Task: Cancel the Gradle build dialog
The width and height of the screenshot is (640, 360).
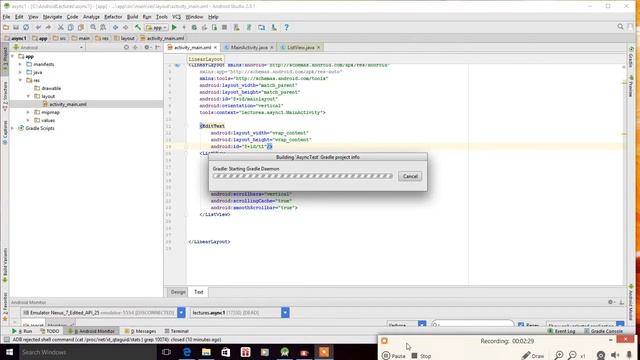Action: click(410, 176)
